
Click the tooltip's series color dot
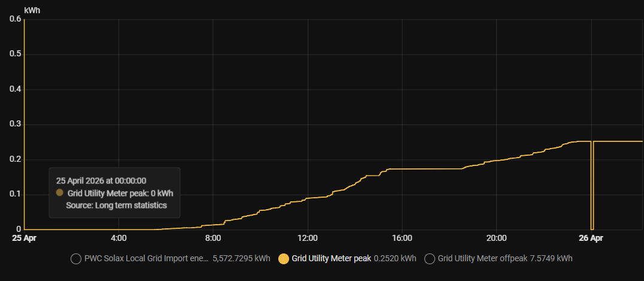click(x=60, y=192)
